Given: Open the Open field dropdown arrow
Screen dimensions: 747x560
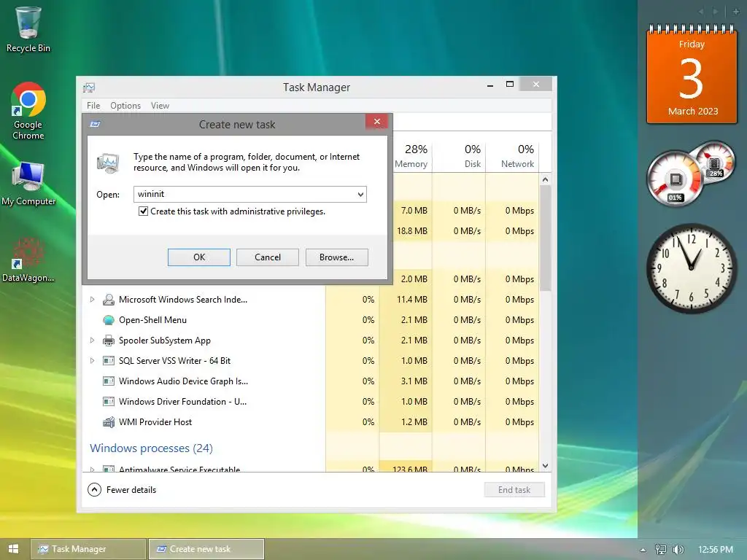Looking at the screenshot, I should point(360,194).
